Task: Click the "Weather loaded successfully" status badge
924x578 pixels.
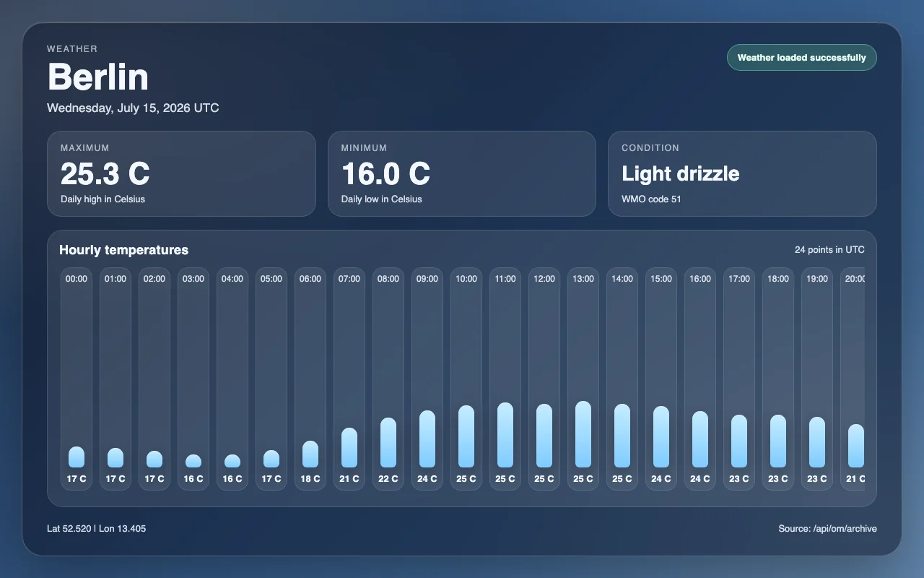Action: coord(801,58)
